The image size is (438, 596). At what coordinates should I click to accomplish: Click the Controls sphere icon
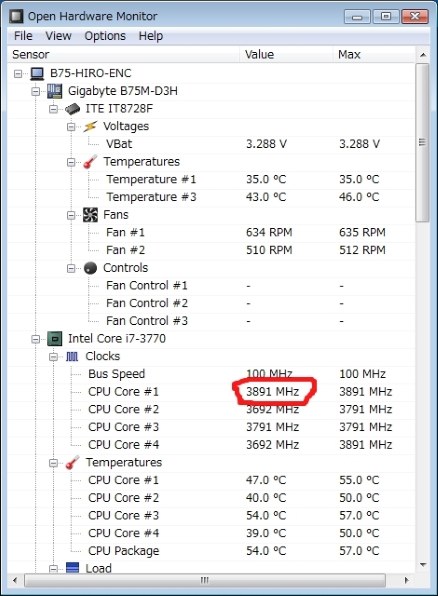(90, 268)
